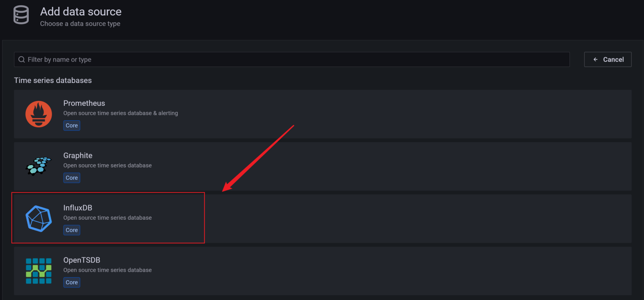Select the Prometheus data source title

pyautogui.click(x=84, y=103)
